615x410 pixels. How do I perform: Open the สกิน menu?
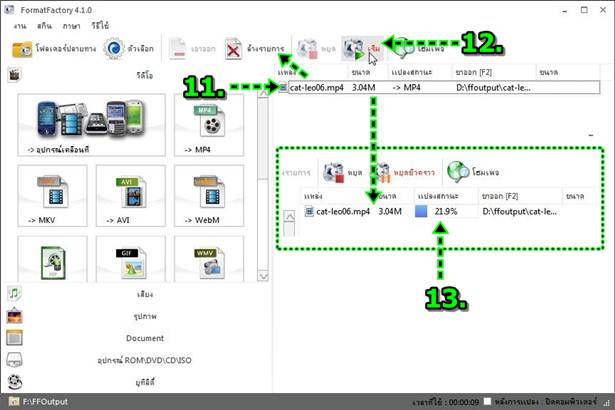click(x=44, y=26)
